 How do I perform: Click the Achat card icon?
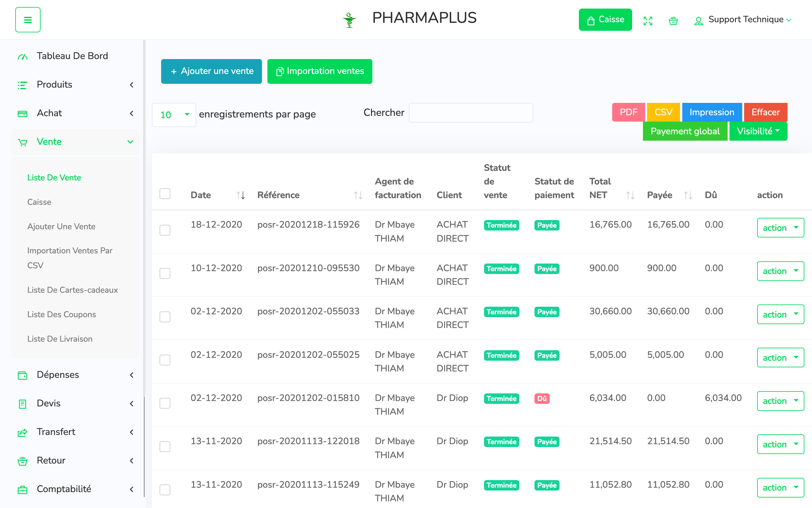(x=23, y=114)
